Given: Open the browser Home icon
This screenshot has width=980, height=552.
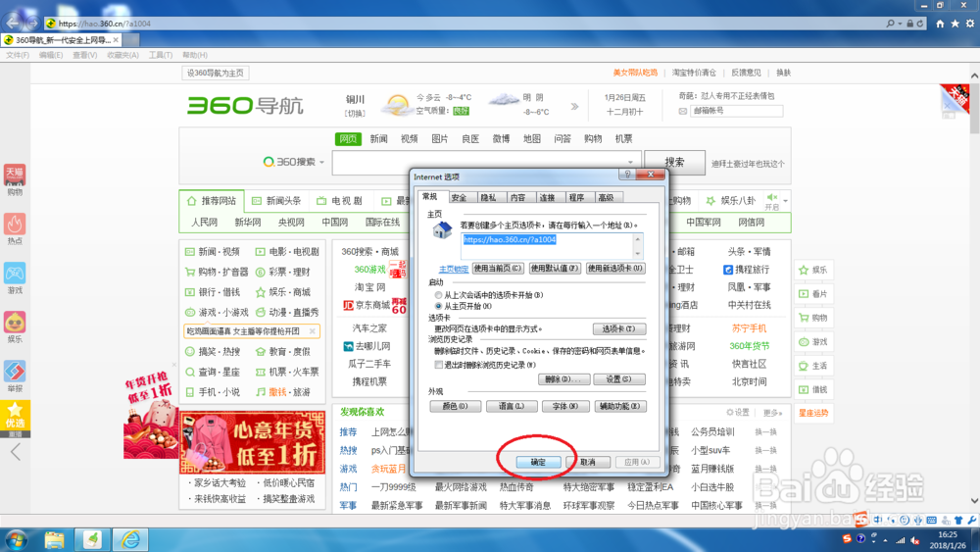Looking at the screenshot, I should (940, 24).
